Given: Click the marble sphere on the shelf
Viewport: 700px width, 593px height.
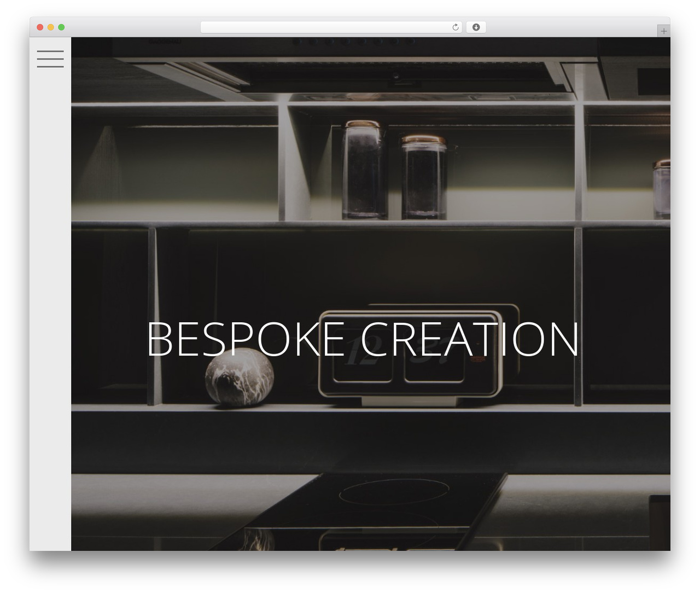Looking at the screenshot, I should pos(239,377).
